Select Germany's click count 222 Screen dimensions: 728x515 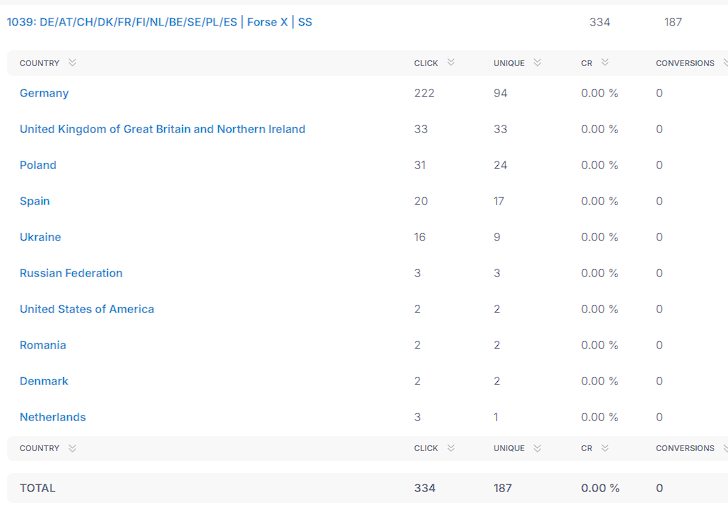[424, 93]
